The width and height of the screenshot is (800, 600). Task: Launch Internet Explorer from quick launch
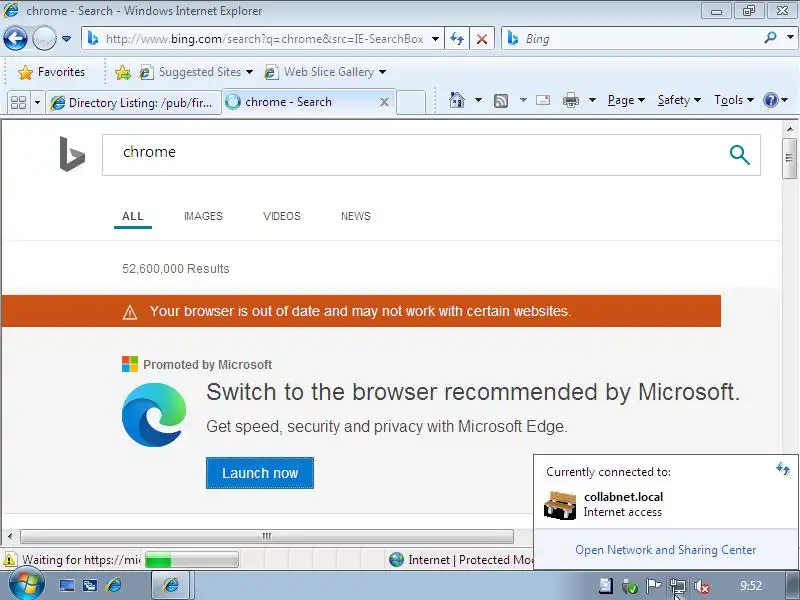point(114,585)
